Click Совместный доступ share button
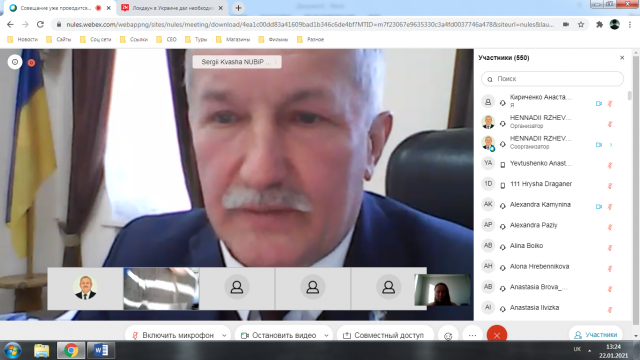 (384, 335)
